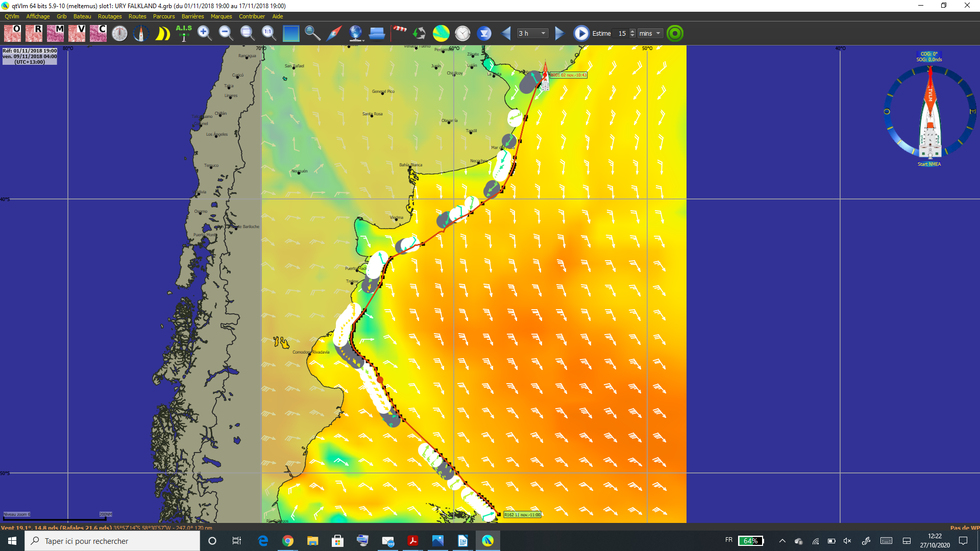Toggle the yellow moon night icon
Viewport: 980px width, 551px height.
(x=162, y=33)
